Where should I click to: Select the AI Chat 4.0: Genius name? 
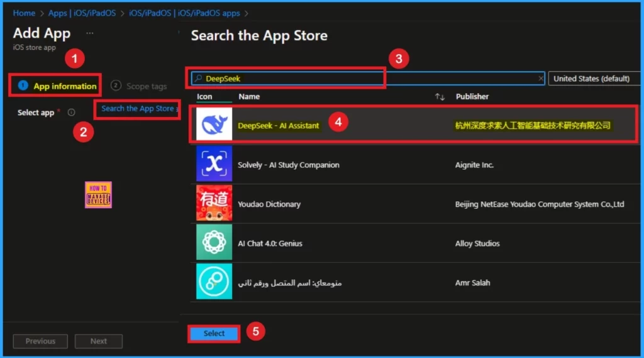(x=270, y=243)
